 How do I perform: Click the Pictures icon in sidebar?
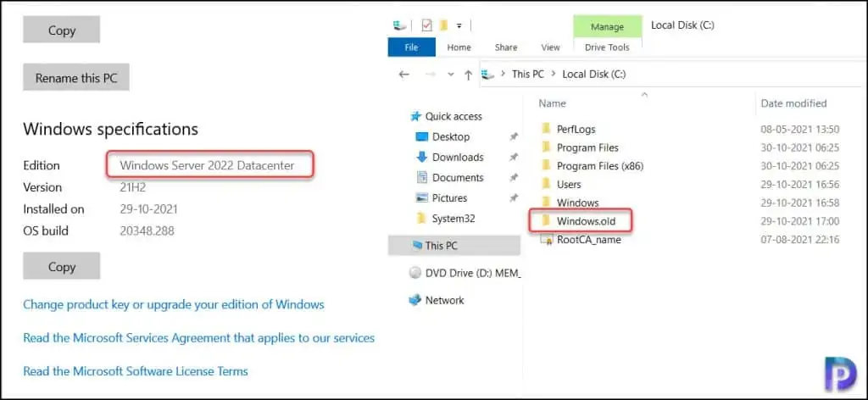(422, 198)
